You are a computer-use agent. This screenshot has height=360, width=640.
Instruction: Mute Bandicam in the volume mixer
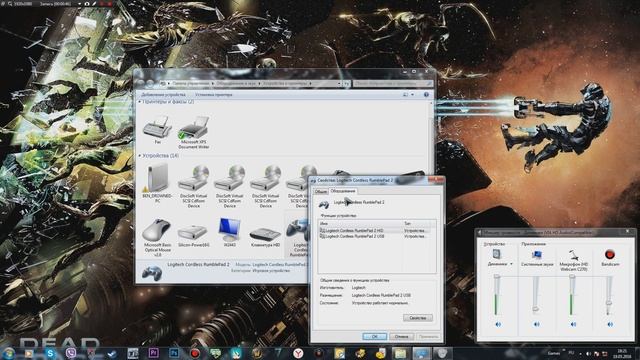tap(610, 324)
